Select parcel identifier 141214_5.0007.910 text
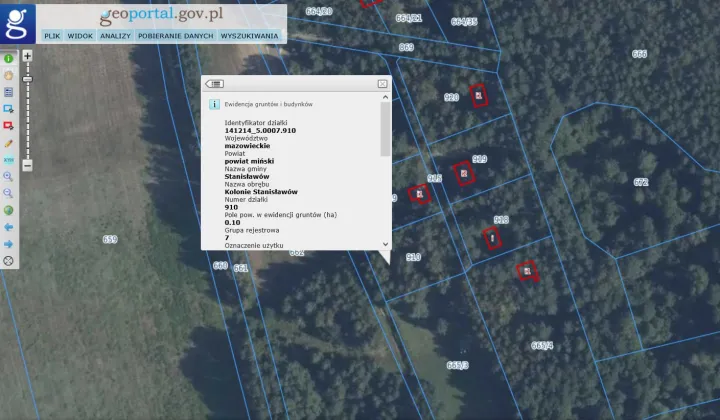This screenshot has height=420, width=720. pyautogui.click(x=260, y=131)
